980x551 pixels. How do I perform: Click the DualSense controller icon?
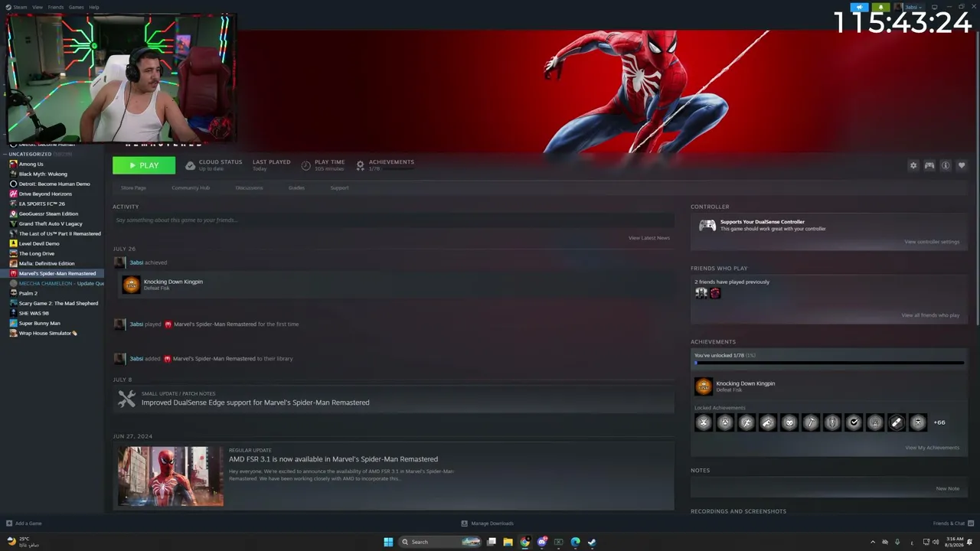tap(707, 225)
